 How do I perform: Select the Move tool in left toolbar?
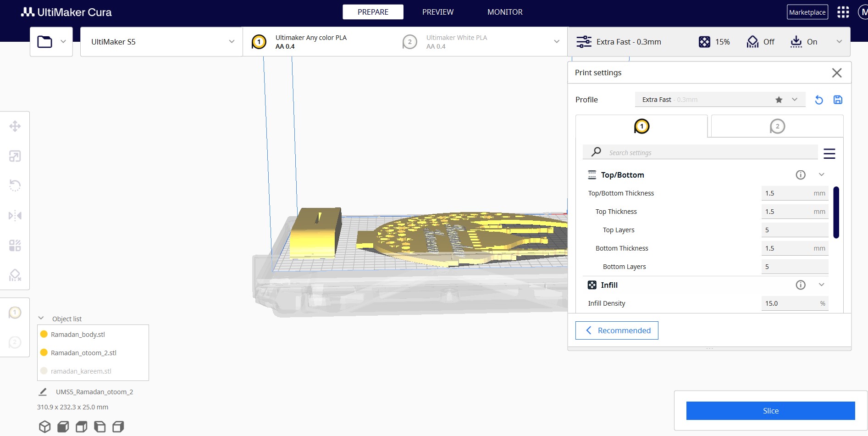(x=15, y=126)
